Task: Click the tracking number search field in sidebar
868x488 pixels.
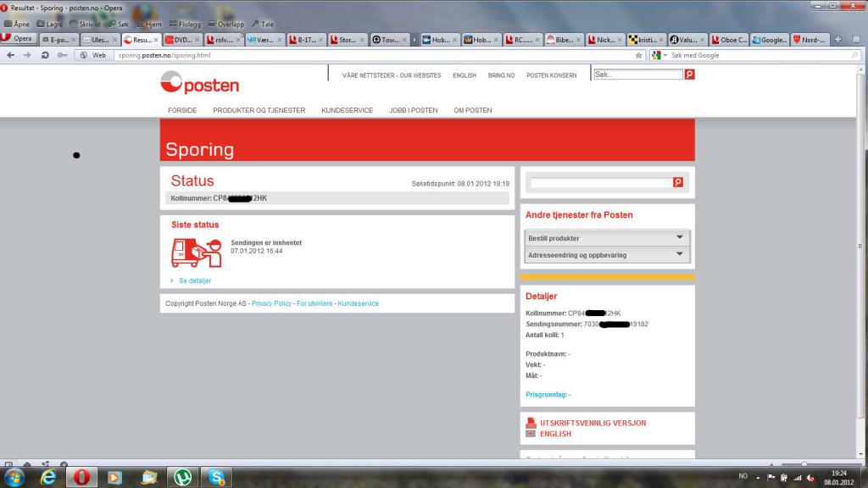Action: pyautogui.click(x=600, y=182)
